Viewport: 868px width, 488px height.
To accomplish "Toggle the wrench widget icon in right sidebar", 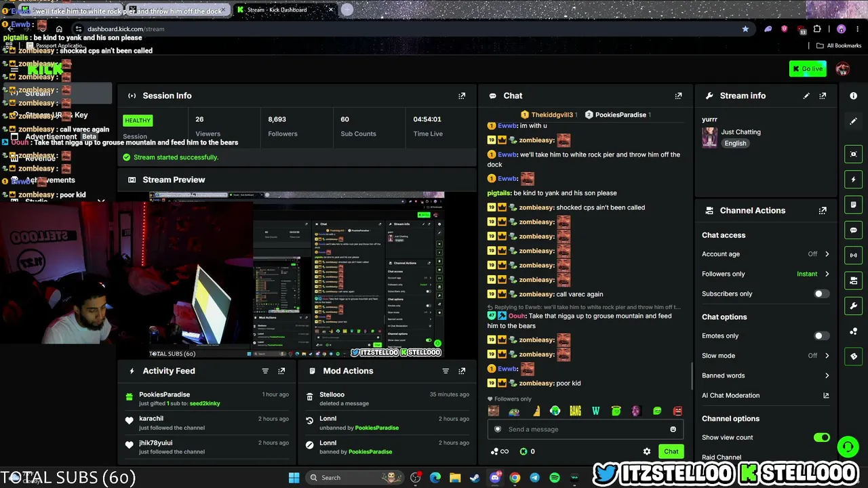I will 853,306.
